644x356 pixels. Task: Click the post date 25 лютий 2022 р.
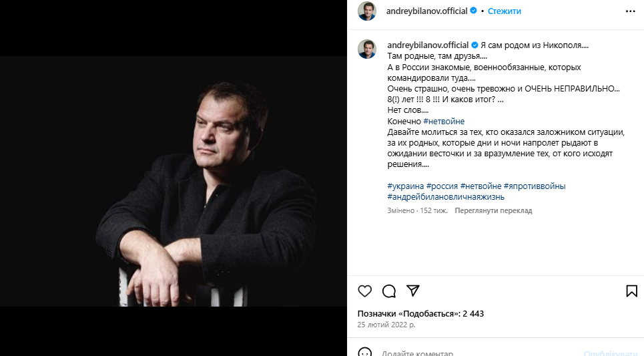[x=386, y=325]
